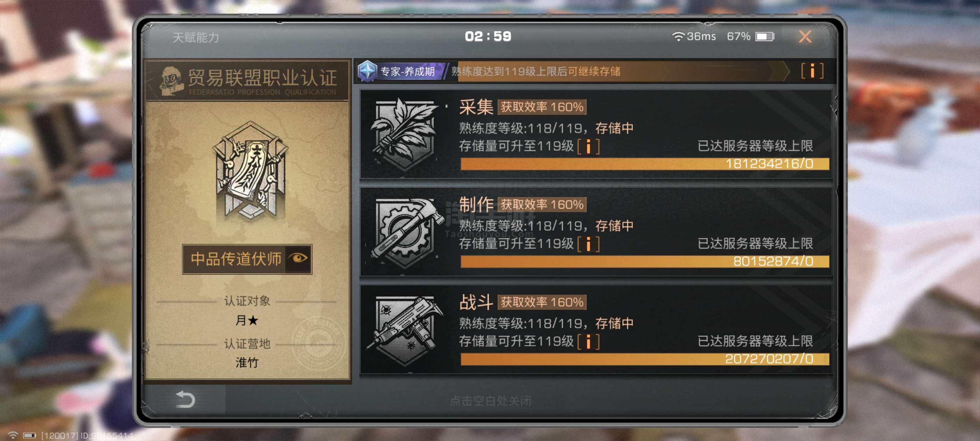Click the blue expert stage badge icon

coord(367,71)
